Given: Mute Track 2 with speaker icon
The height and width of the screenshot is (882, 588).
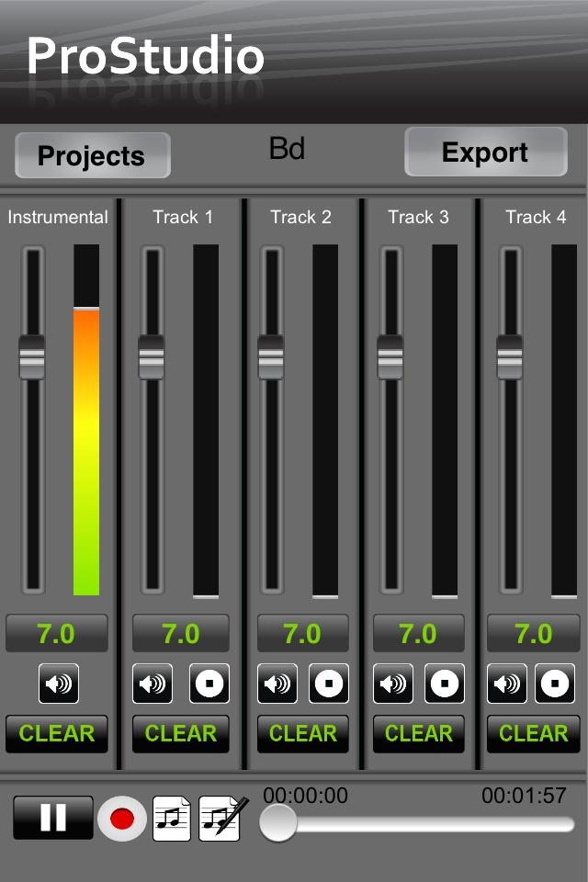Looking at the screenshot, I should click(x=277, y=684).
